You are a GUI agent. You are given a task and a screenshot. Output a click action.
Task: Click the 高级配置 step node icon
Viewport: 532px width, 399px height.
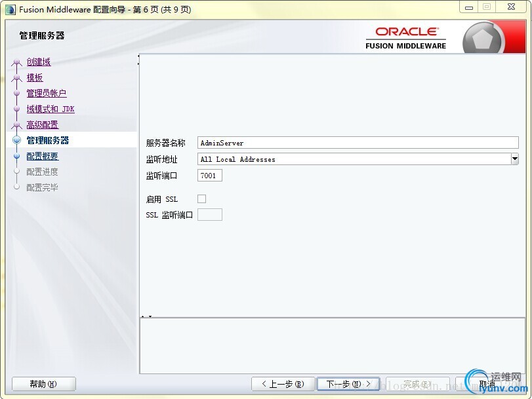tap(16, 125)
